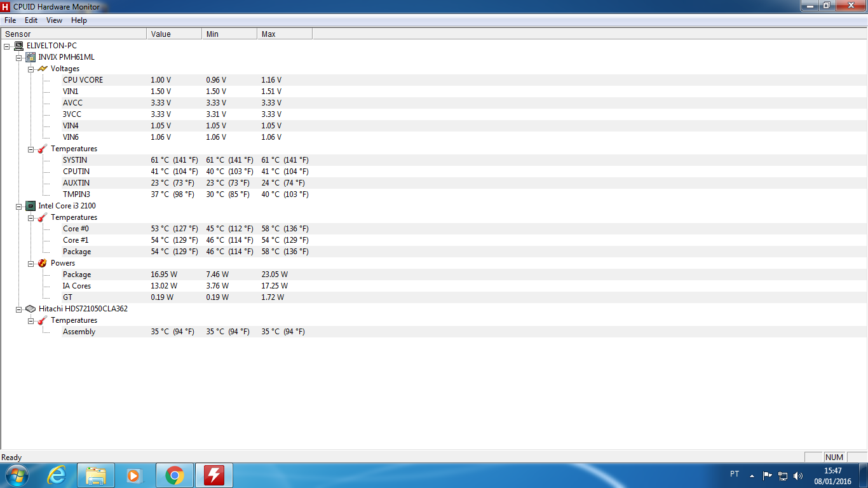868x488 pixels.
Task: Launch Internet Explorer from taskbar
Action: [x=57, y=475]
